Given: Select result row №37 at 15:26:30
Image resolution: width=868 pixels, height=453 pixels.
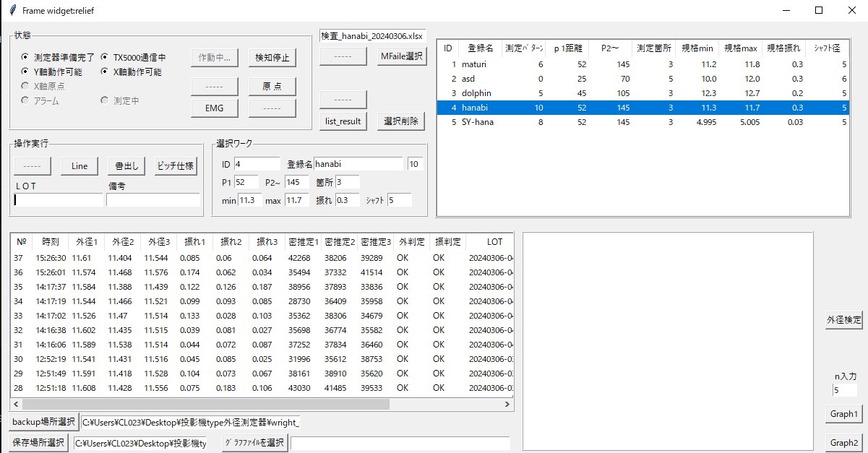Looking at the screenshot, I should (x=262, y=258).
